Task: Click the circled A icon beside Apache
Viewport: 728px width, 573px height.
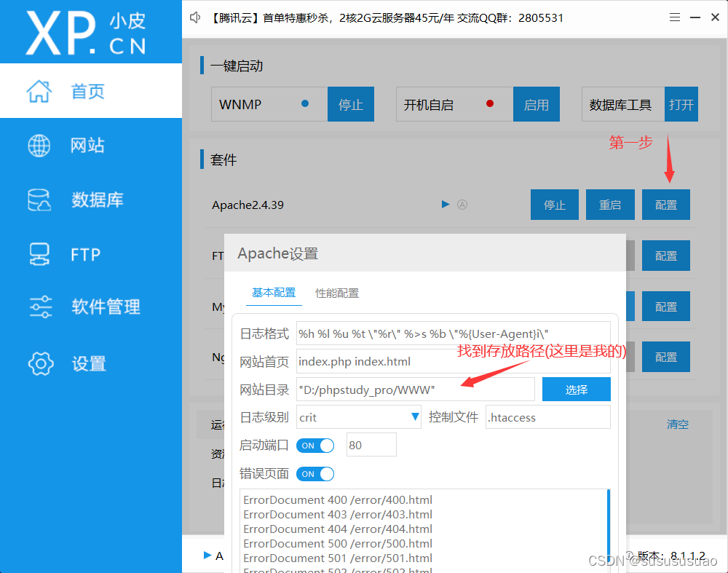Action: click(462, 205)
